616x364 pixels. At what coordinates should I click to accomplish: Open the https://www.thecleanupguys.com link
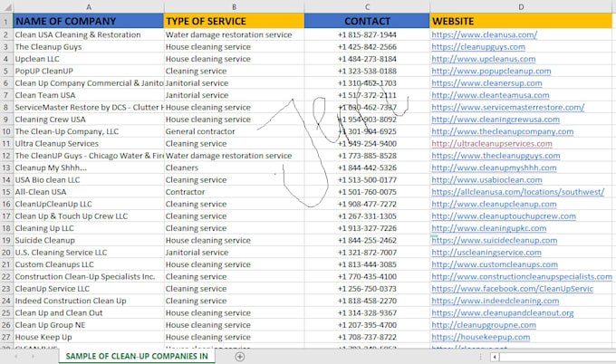(x=496, y=156)
